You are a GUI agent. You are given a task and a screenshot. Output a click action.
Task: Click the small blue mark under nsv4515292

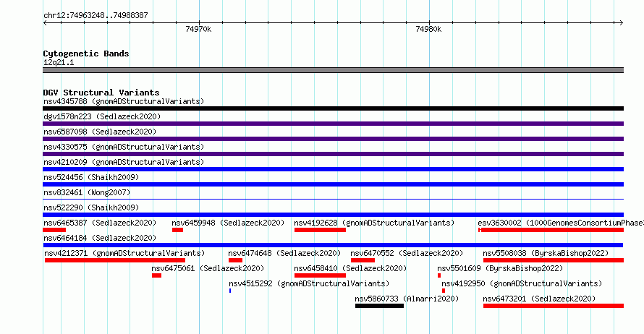click(230, 291)
